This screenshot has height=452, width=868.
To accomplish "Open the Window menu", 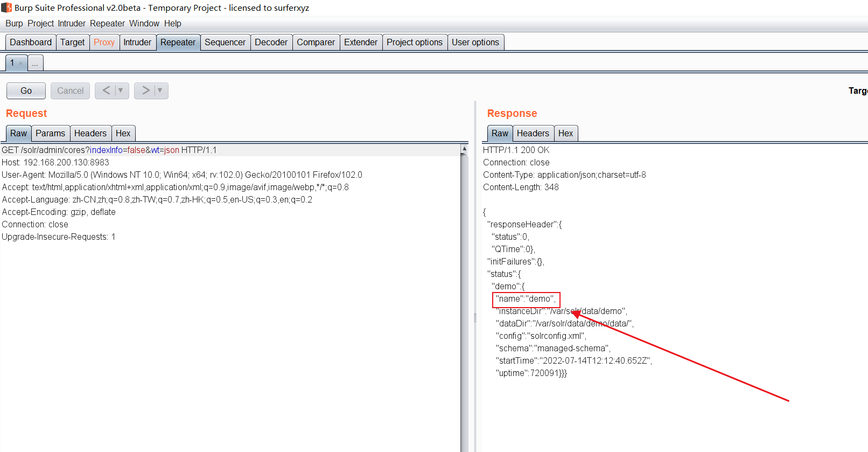I will click(144, 23).
